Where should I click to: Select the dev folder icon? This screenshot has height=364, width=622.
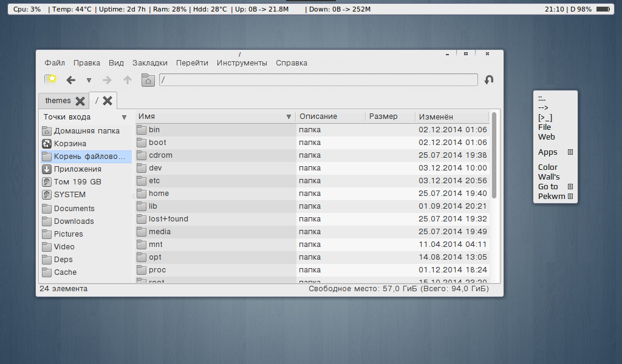tap(142, 167)
